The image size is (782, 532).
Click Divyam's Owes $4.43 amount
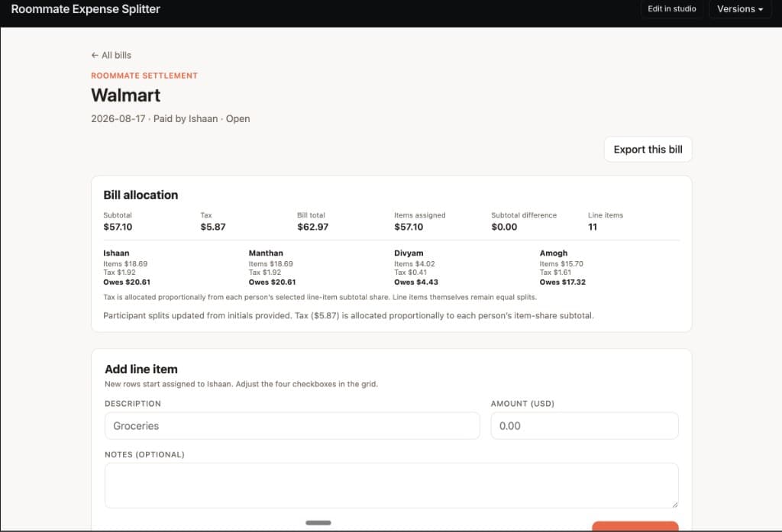click(416, 282)
